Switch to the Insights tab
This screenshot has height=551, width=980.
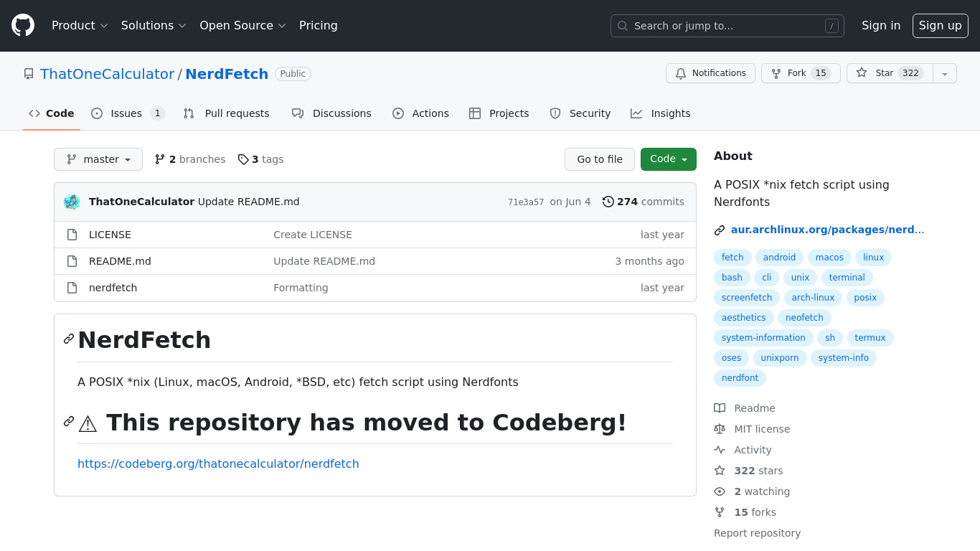coord(661,113)
